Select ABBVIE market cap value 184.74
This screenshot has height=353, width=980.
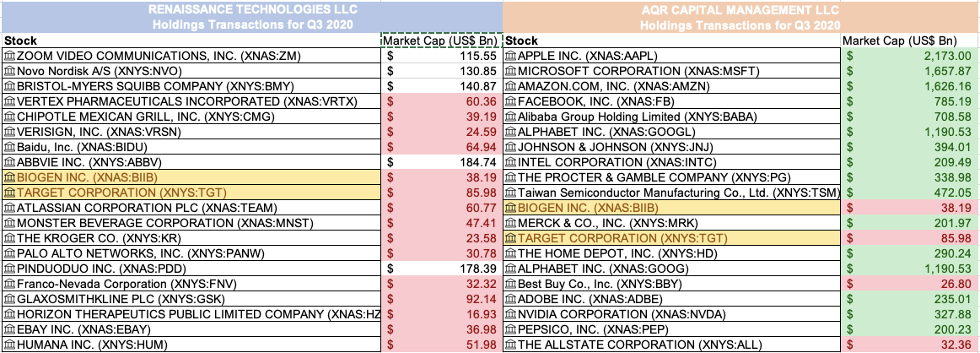tap(442, 162)
